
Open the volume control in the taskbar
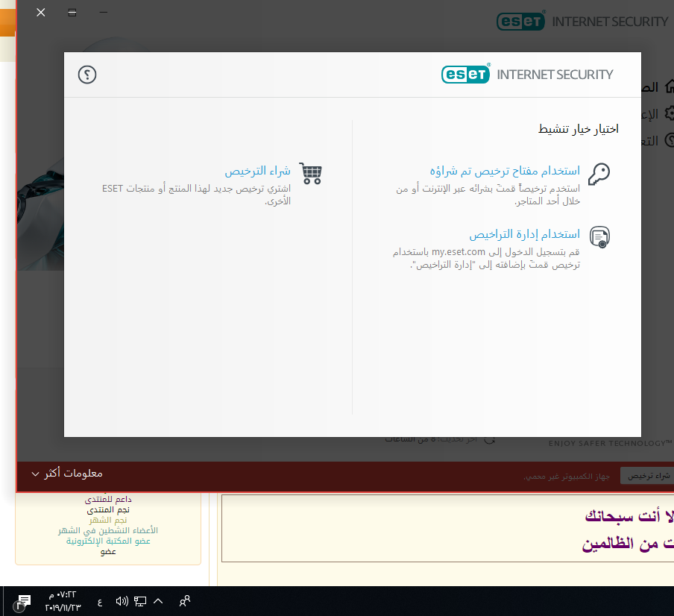point(122,601)
